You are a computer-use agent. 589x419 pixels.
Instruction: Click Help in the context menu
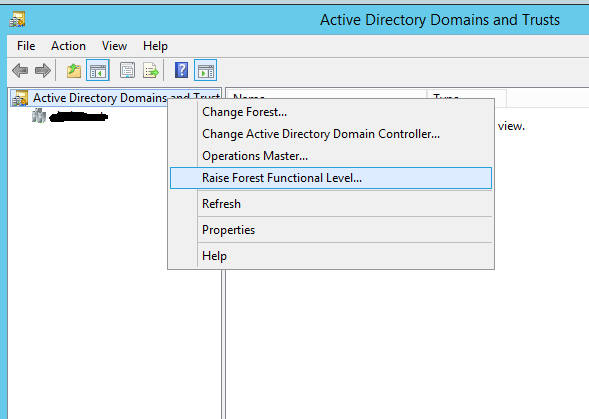(331, 256)
